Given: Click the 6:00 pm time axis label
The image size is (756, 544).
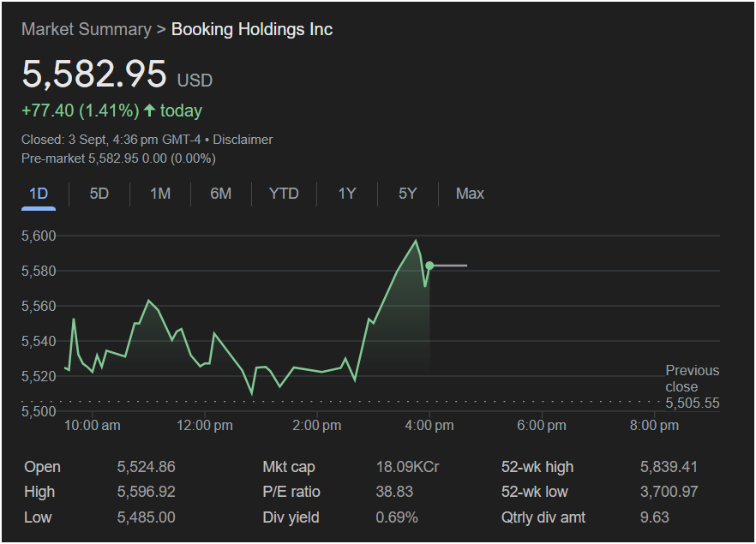Looking at the screenshot, I should tap(542, 426).
